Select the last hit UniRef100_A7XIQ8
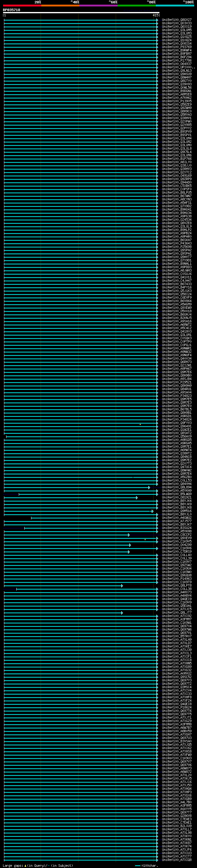Viewport: 197px width, 868px height. [x=177, y=860]
